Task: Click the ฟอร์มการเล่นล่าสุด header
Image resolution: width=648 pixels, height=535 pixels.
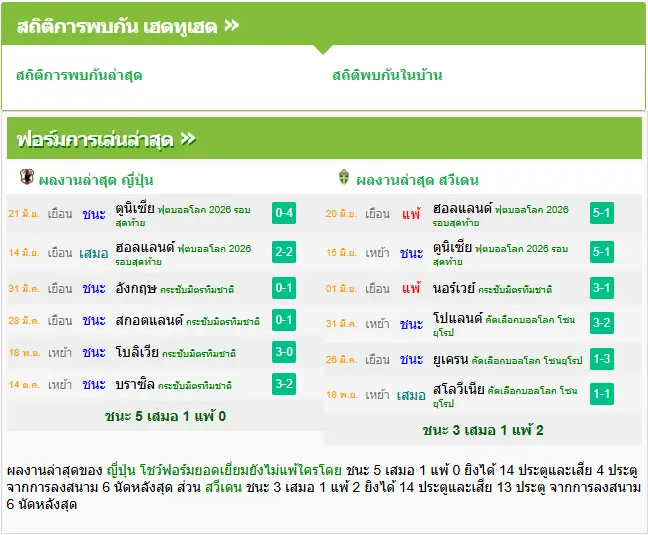Action: tap(95, 140)
